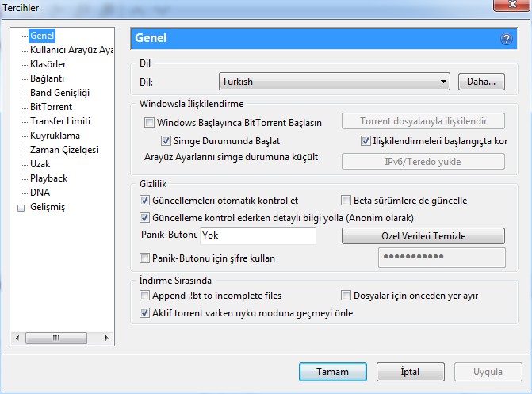Cancel with the İptal button

[x=410, y=372]
